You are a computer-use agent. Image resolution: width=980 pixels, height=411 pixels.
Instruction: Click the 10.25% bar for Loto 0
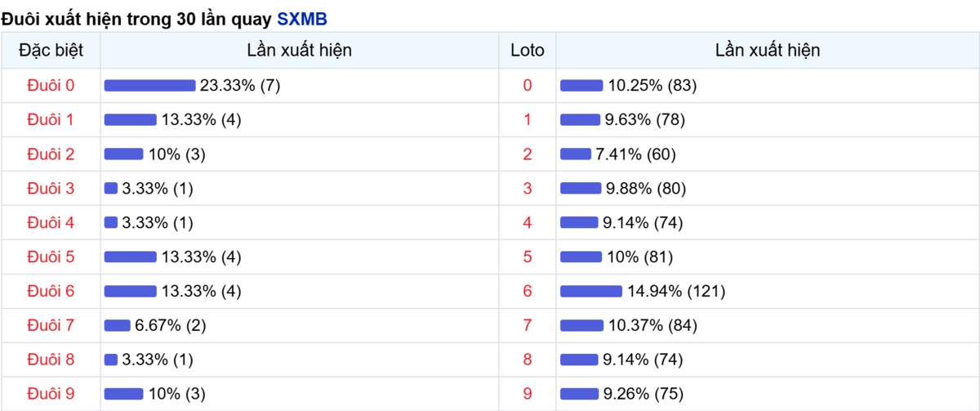point(581,86)
